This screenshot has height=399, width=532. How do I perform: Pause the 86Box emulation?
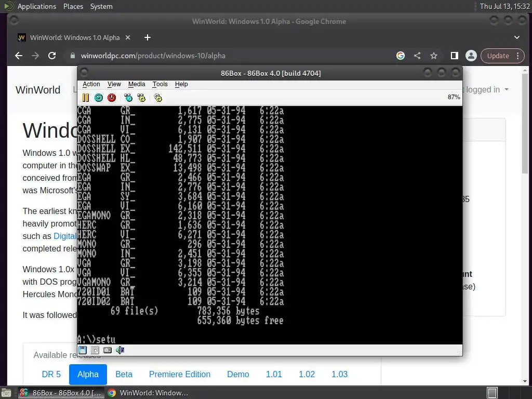(86, 98)
